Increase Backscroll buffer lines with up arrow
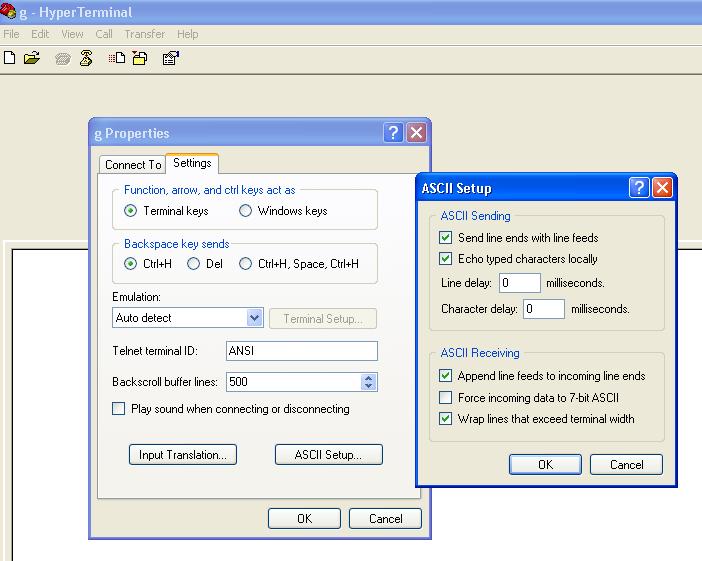702x561 pixels. click(368, 378)
